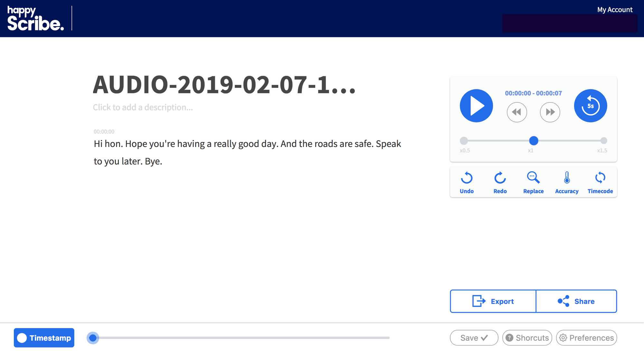The width and height of the screenshot is (644, 352).
Task: Click the rewind double-arrow button
Action: pos(516,112)
